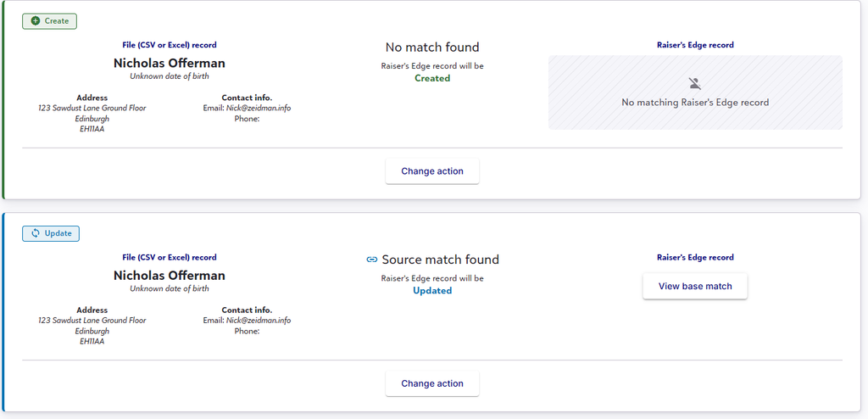
Task: Open View base match button
Action: click(695, 287)
